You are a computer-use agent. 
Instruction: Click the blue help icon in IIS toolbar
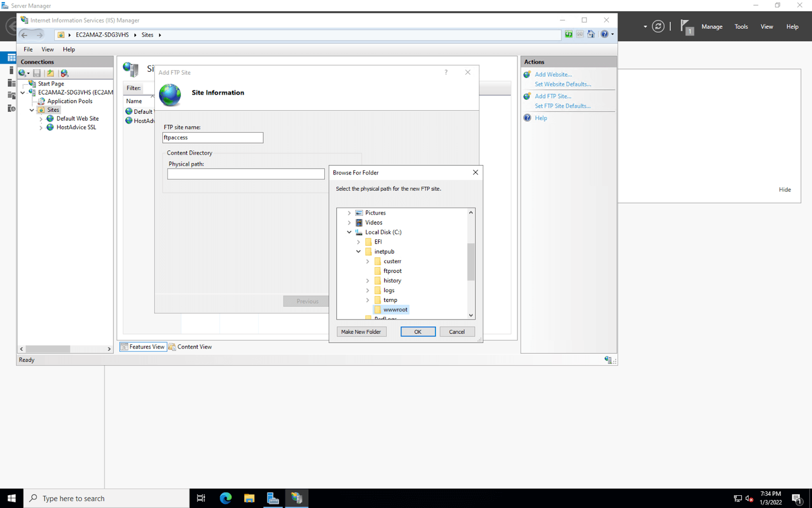(604, 34)
